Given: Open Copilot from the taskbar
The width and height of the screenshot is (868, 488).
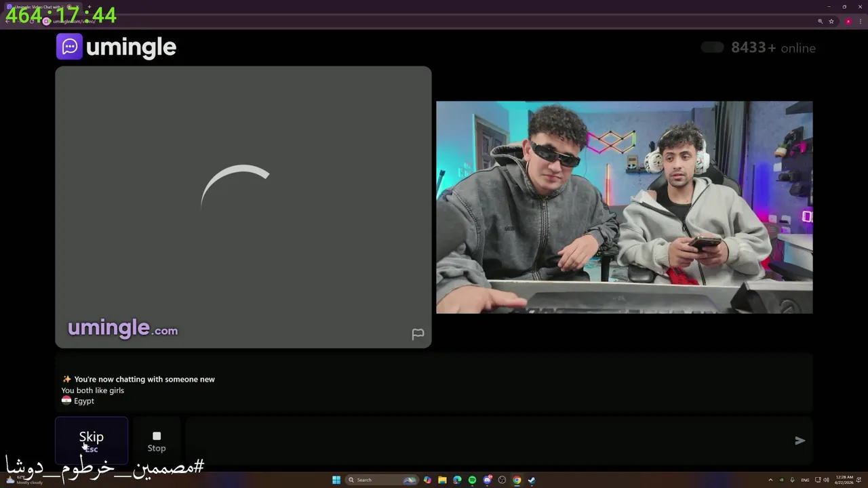Looking at the screenshot, I should tap(427, 480).
